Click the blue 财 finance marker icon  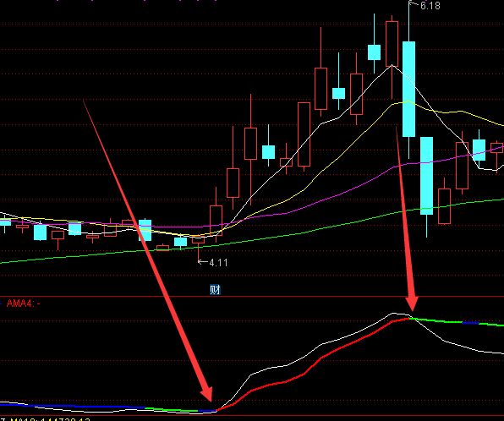215,290
